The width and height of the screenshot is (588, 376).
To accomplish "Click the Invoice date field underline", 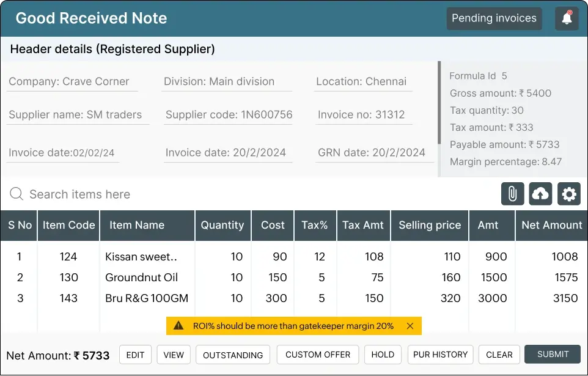I will coord(63,160).
